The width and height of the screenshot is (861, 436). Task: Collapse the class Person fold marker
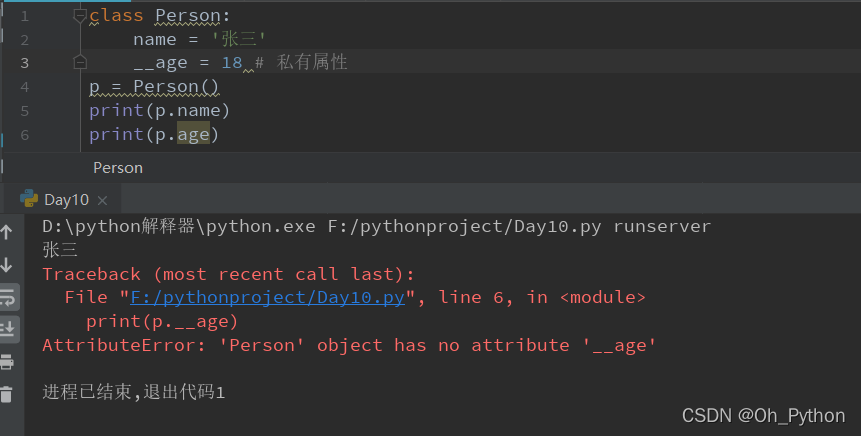pos(80,15)
